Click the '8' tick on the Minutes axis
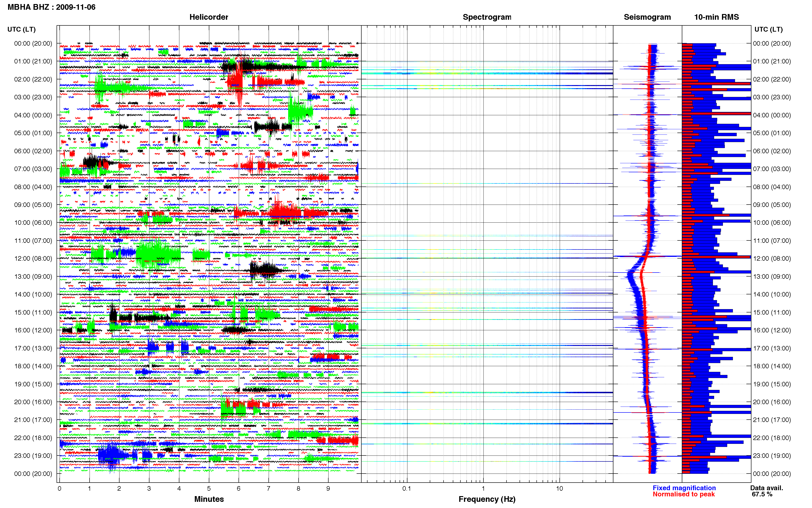 [x=298, y=489]
